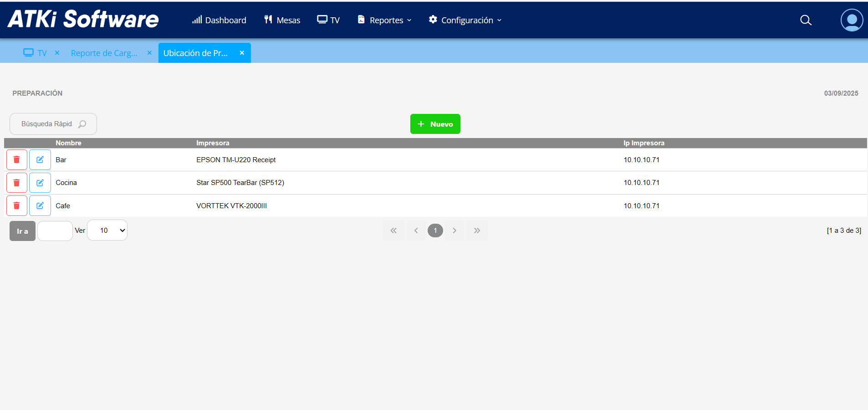Switch to the Reporte de Carg... tab
Screen dimensions: 868x410
click(104, 53)
